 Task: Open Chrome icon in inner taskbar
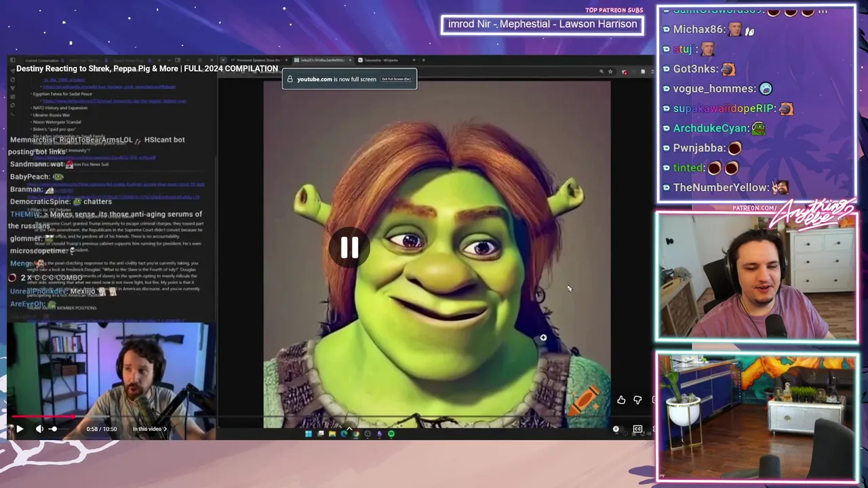click(x=355, y=434)
